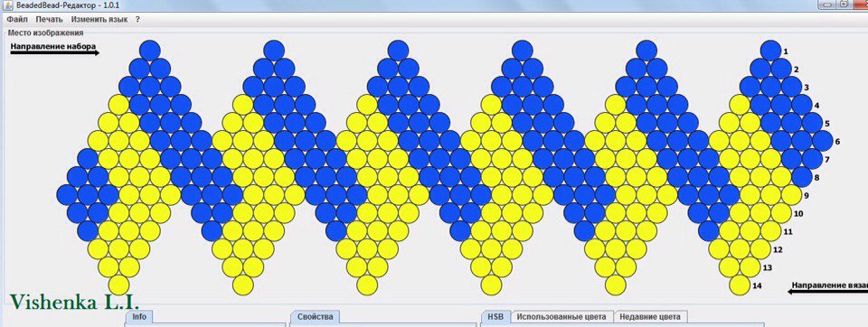Open the Файл menu

17,19
